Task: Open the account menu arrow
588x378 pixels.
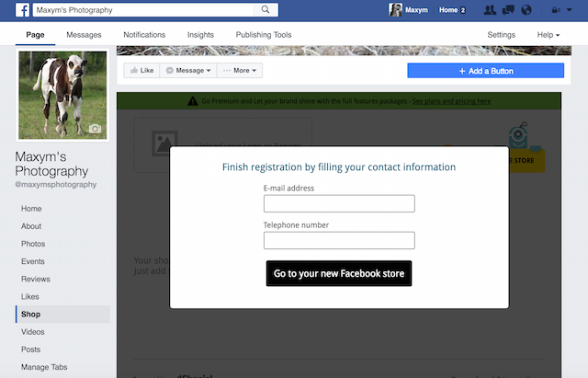Action: (x=570, y=10)
